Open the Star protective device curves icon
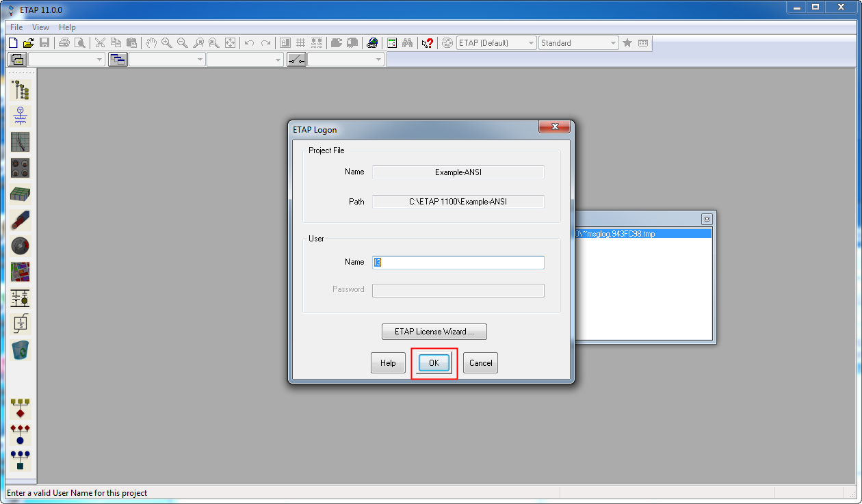Image resolution: width=862 pixels, height=504 pixels. coord(20,142)
